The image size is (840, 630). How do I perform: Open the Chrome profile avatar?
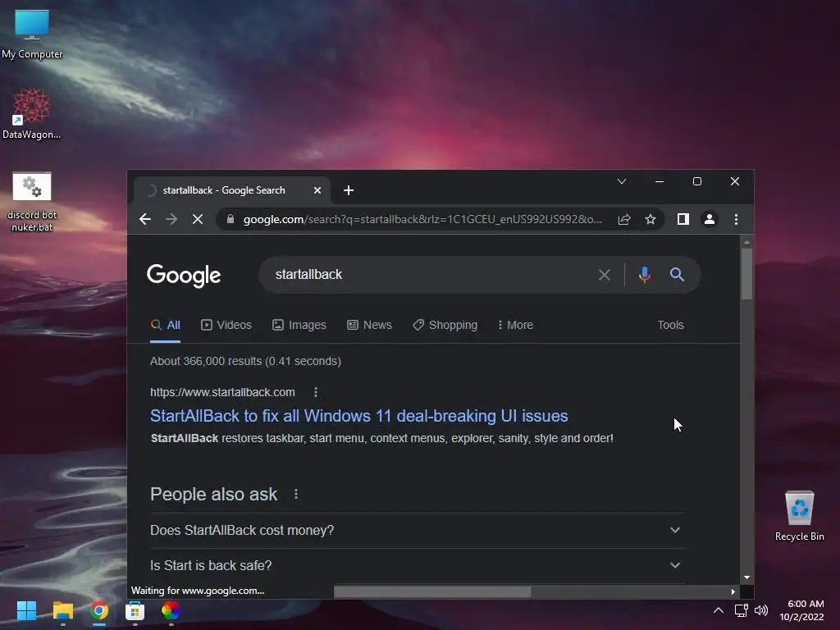point(710,219)
